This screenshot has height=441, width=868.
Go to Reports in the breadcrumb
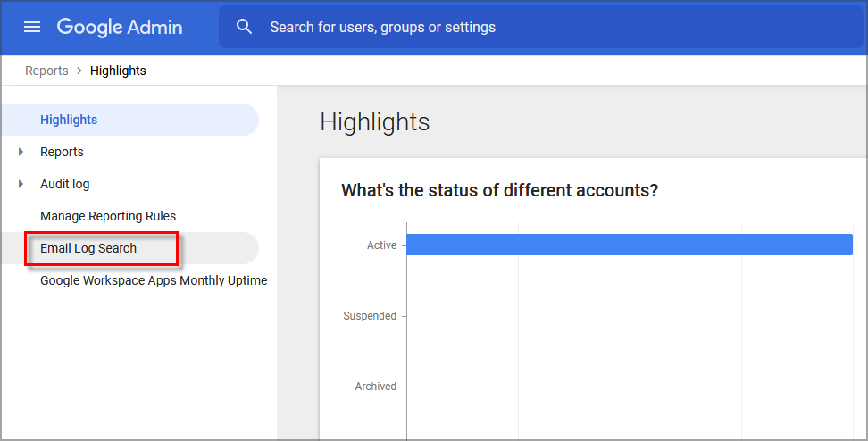[x=46, y=71]
